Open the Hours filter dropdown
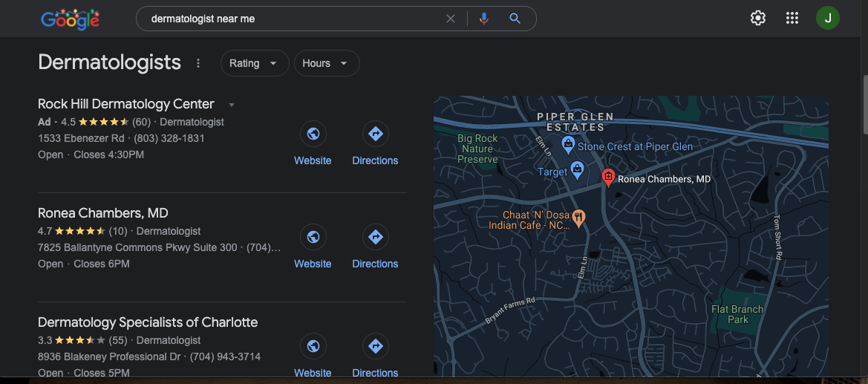 pos(327,63)
